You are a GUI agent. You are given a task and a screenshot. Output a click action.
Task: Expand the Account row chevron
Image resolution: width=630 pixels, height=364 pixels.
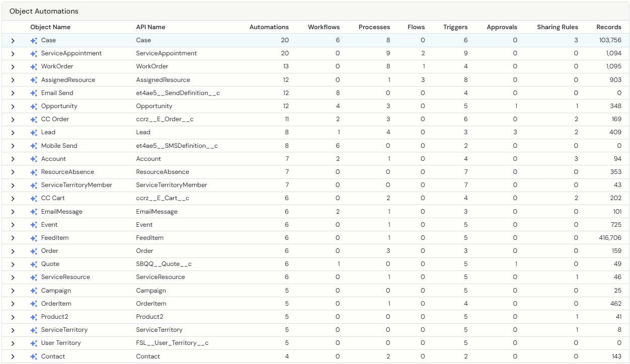13,159
